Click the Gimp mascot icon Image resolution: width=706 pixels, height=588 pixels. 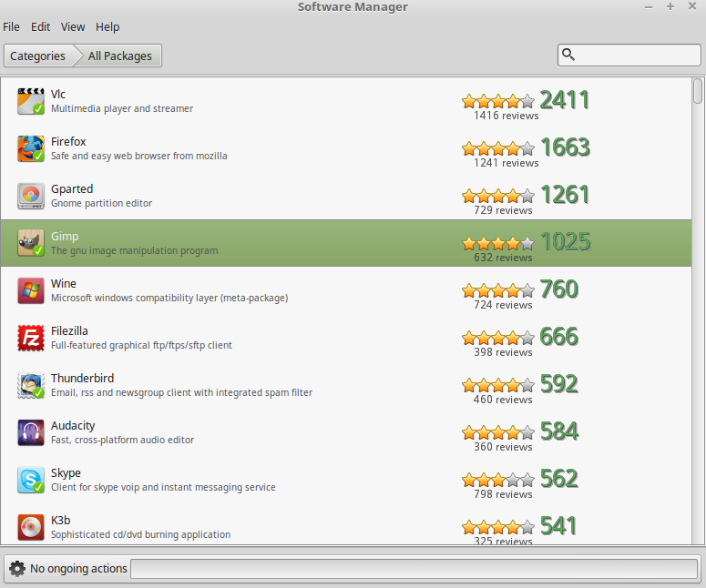pos(31,243)
